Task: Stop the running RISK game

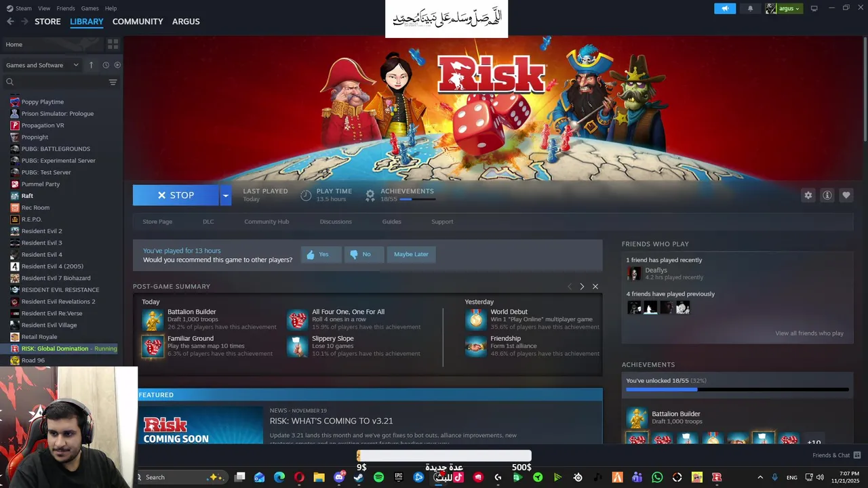Action: (x=176, y=195)
